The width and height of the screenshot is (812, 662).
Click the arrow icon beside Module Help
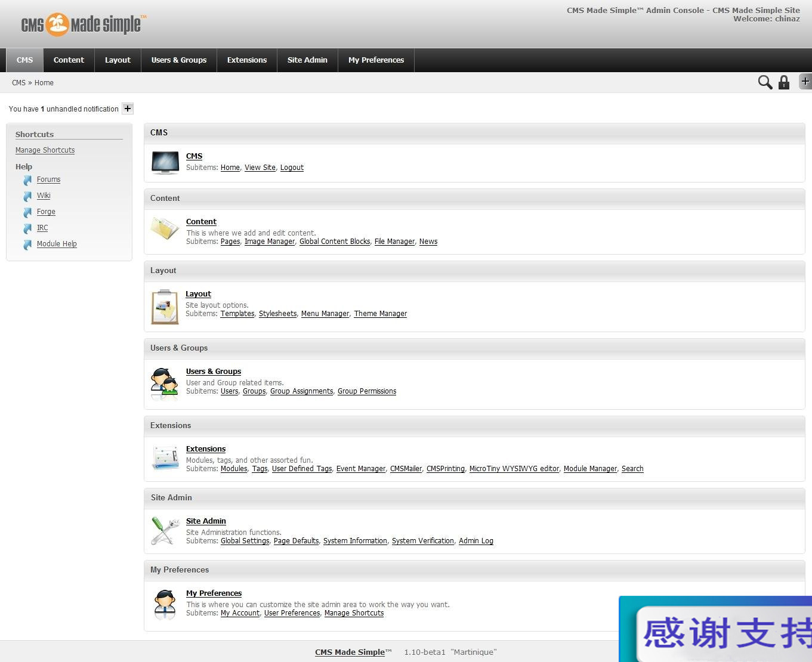pyautogui.click(x=27, y=245)
